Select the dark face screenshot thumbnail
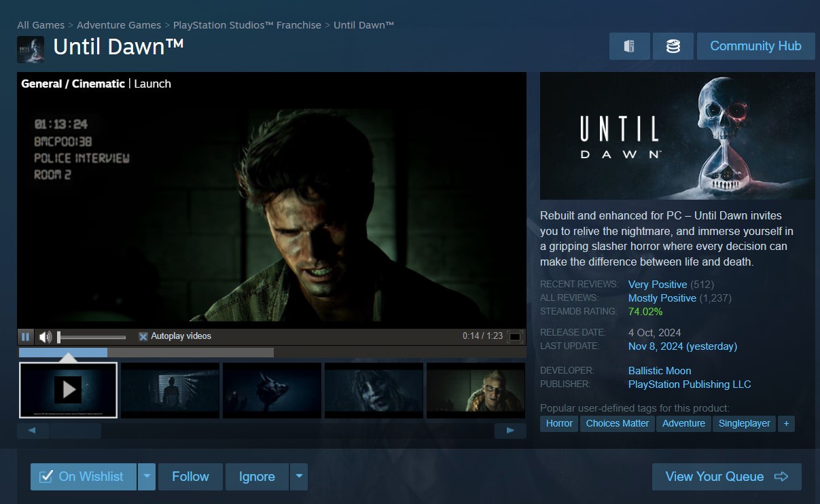This screenshot has height=504, width=820. tap(374, 391)
